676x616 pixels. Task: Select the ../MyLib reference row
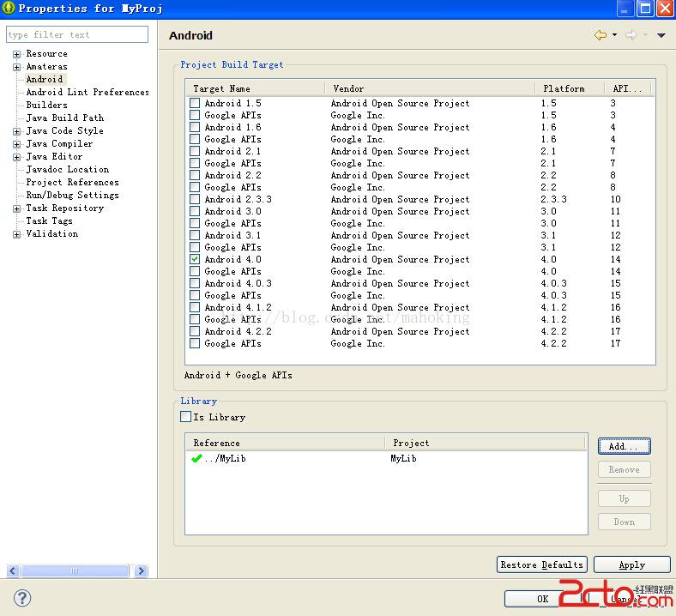tap(386, 458)
